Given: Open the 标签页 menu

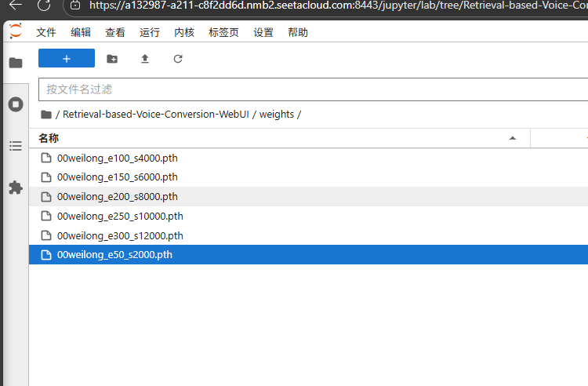Looking at the screenshot, I should [x=223, y=33].
